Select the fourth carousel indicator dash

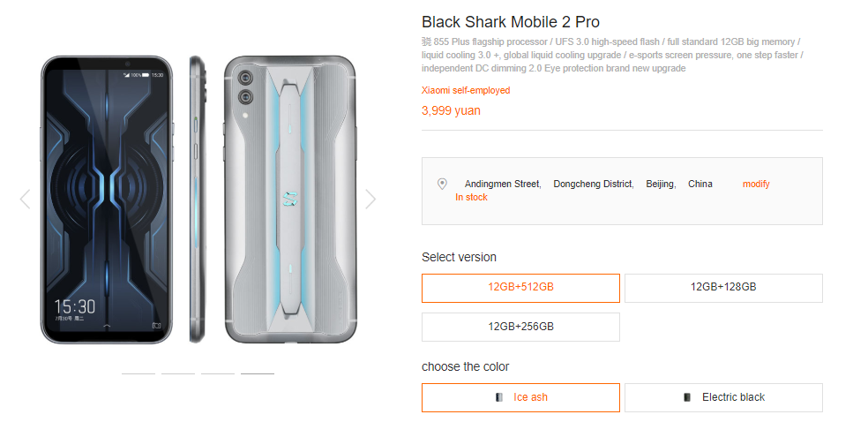coord(258,373)
